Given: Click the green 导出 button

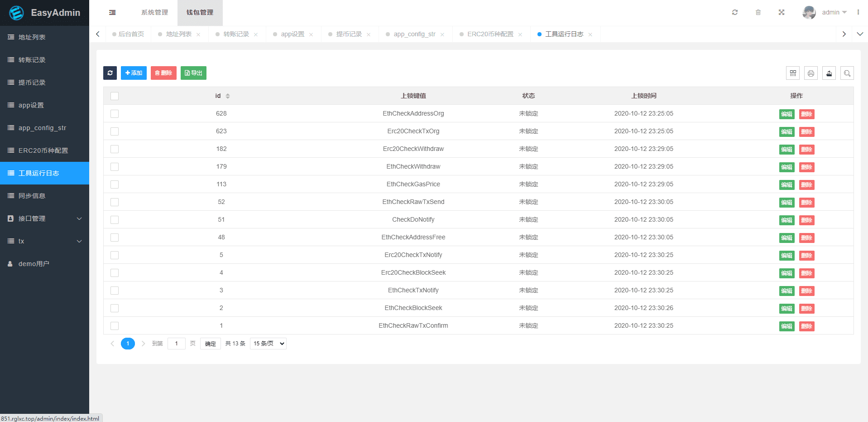Looking at the screenshot, I should pos(193,73).
